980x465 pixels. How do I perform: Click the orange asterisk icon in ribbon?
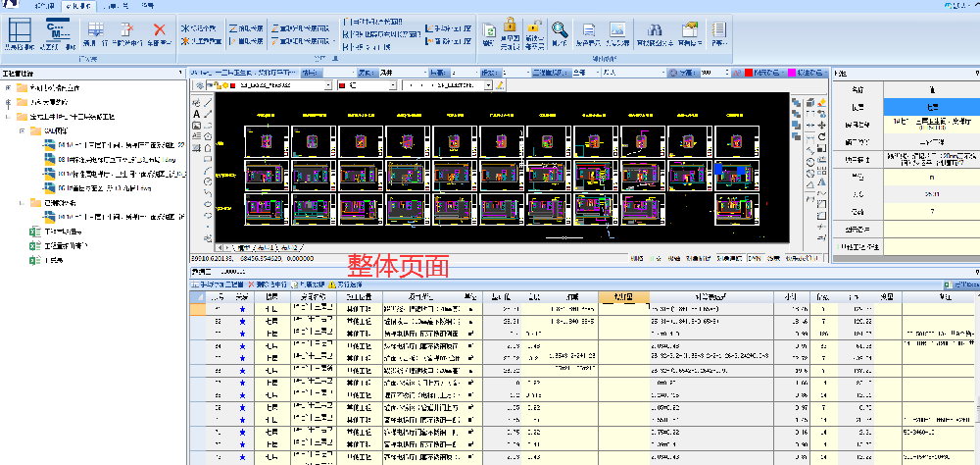click(185, 41)
